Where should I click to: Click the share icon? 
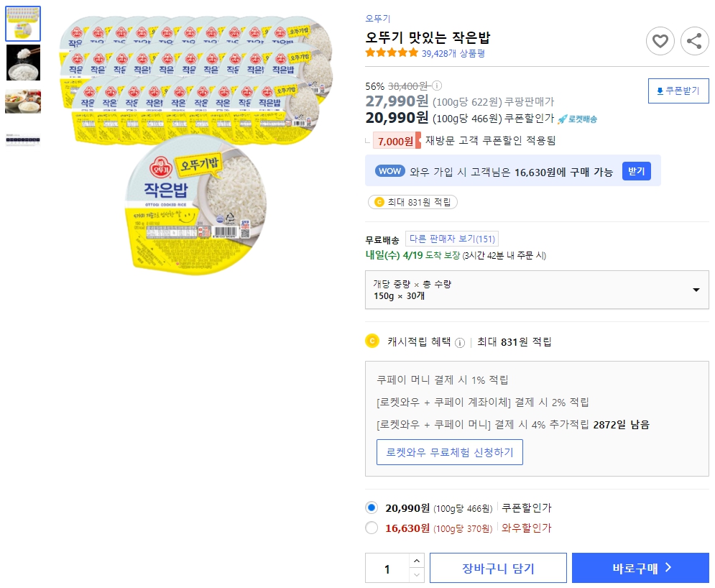[694, 41]
